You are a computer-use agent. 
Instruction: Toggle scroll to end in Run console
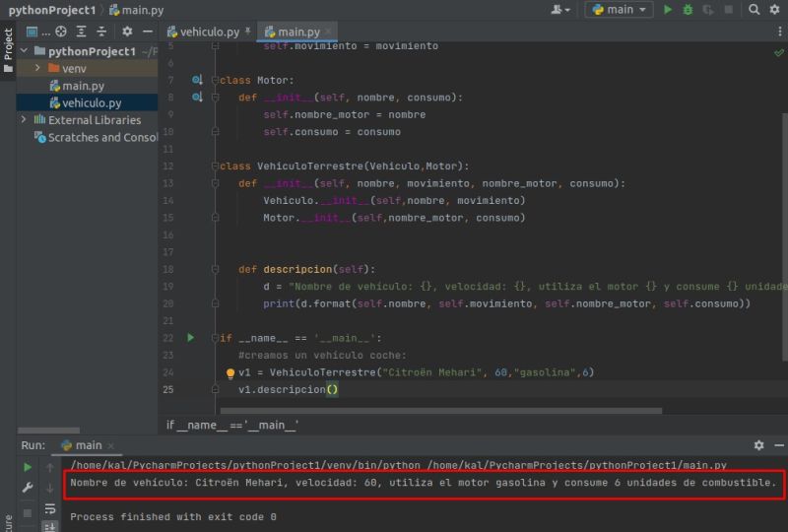(x=50, y=527)
